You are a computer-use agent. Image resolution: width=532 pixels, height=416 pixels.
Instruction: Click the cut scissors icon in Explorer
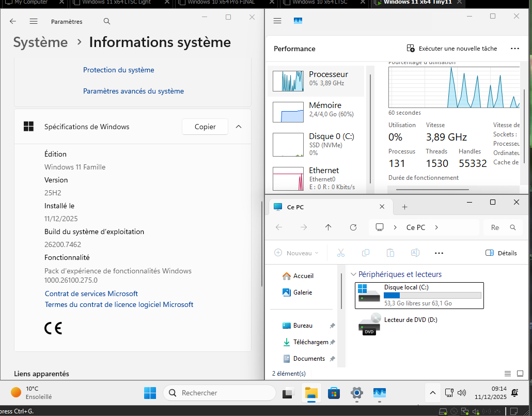[340, 253]
